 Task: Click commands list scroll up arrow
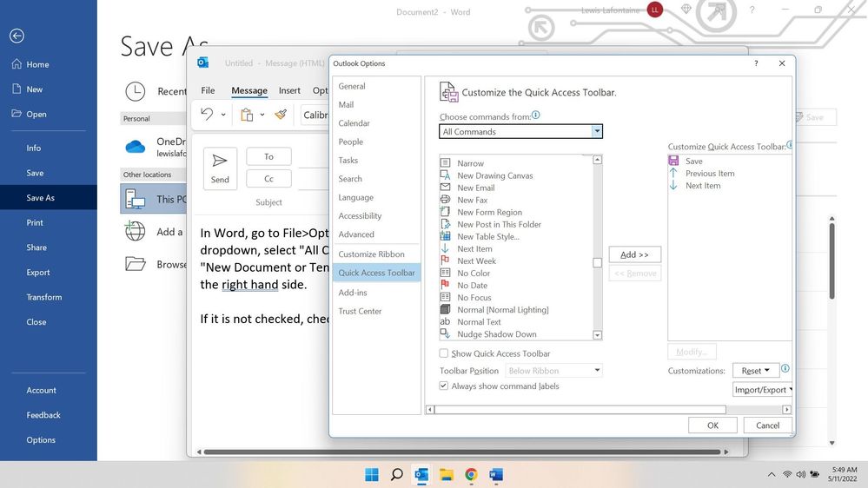click(597, 160)
